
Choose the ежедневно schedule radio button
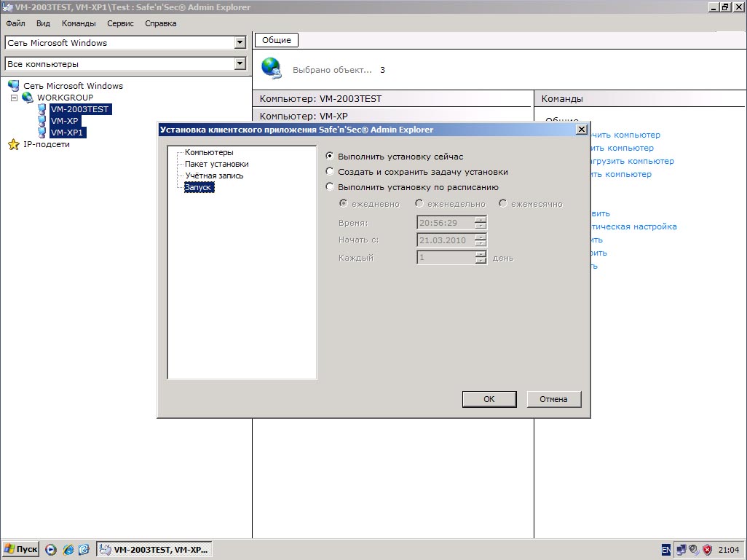pyautogui.click(x=343, y=203)
